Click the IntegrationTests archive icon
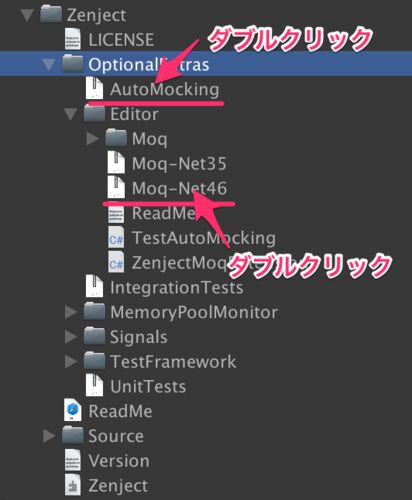Image resolution: width=412 pixels, height=500 pixels. [x=94, y=287]
